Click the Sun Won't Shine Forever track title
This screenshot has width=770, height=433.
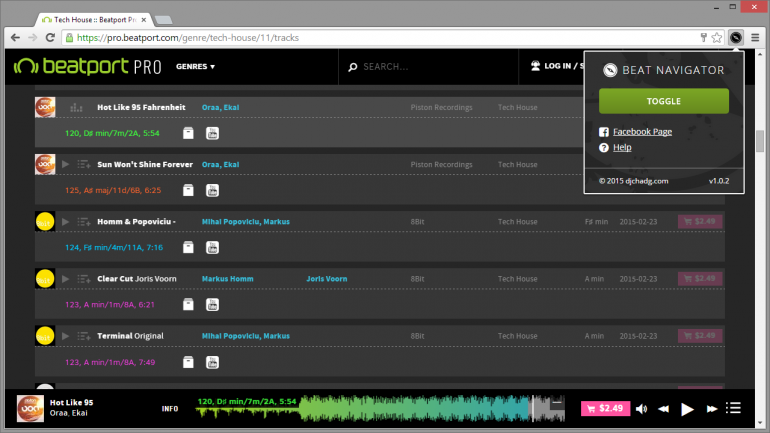[x=145, y=164]
